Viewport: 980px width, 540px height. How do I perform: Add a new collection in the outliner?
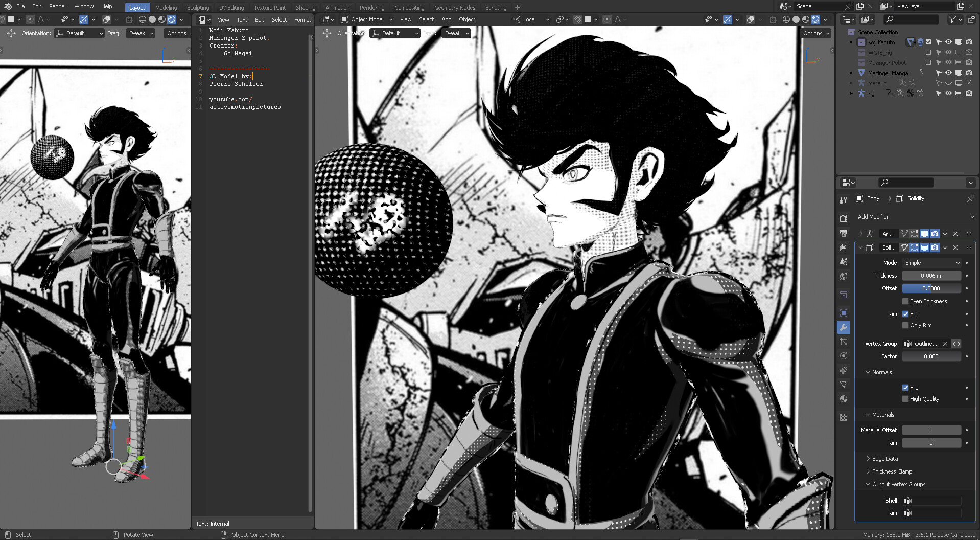click(971, 19)
